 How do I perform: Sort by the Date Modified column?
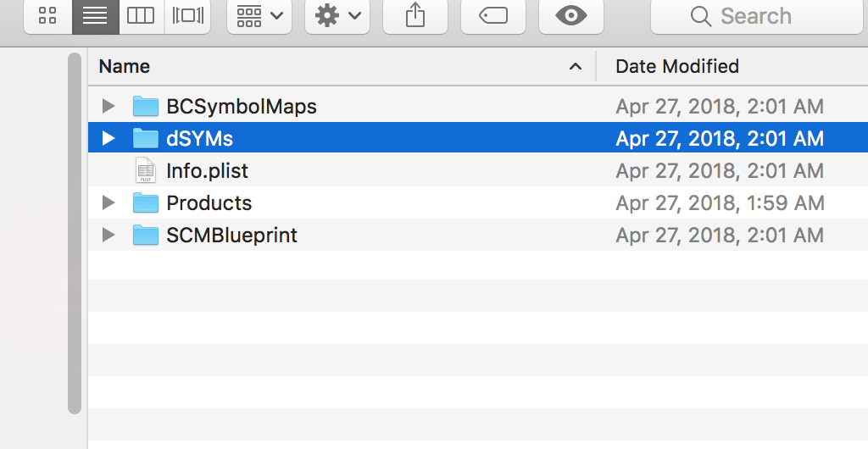tap(677, 66)
